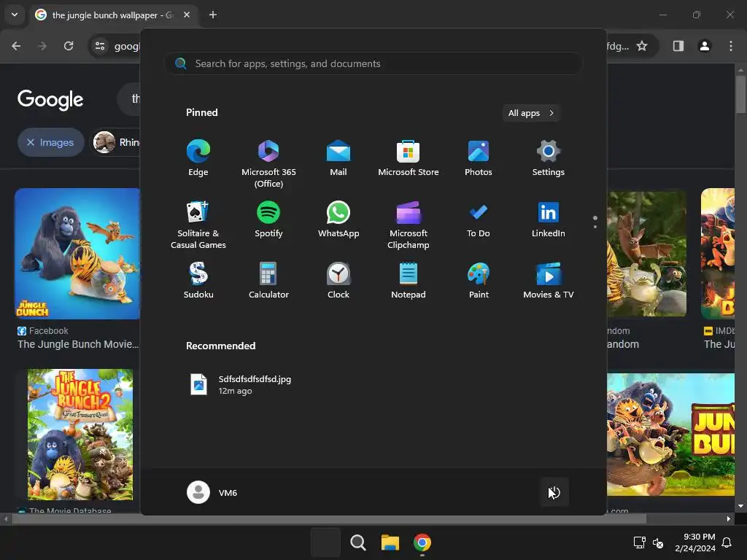Launch the Photos app
Viewport: 747px width, 560px height.
coord(479,158)
